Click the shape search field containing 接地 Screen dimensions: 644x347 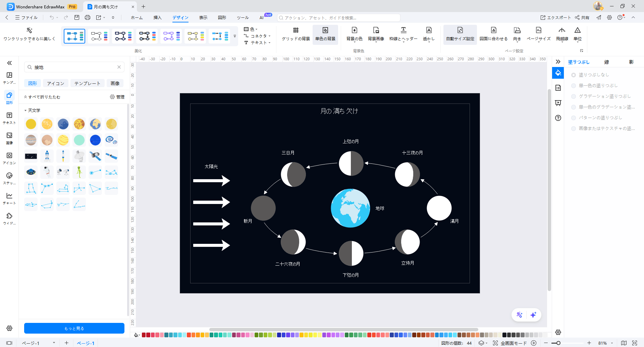pos(74,67)
